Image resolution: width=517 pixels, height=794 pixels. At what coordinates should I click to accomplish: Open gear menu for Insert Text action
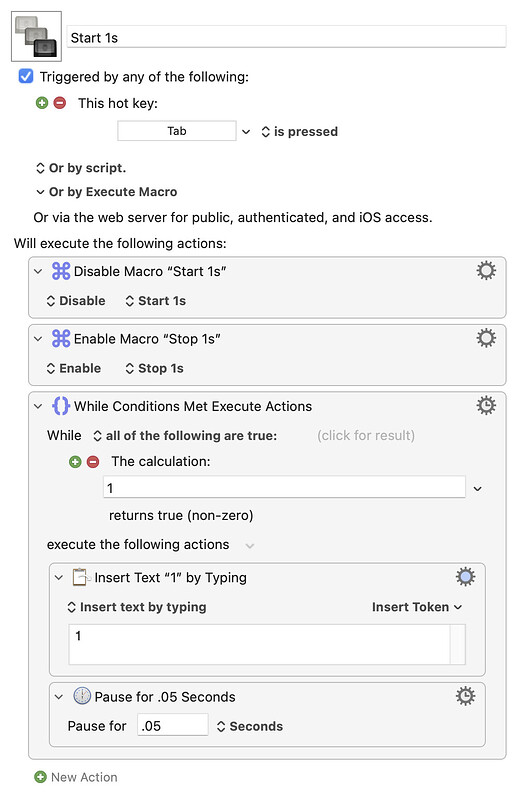pos(465,577)
